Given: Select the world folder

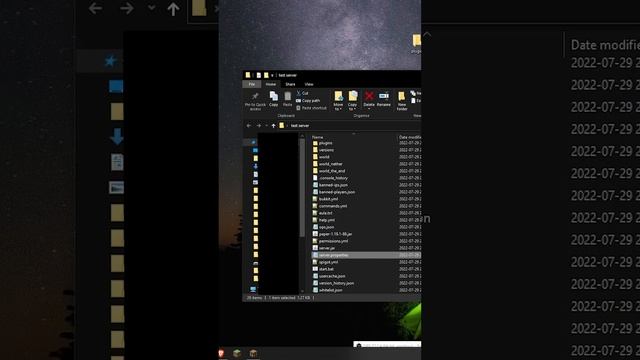Looking at the screenshot, I should [321, 157].
